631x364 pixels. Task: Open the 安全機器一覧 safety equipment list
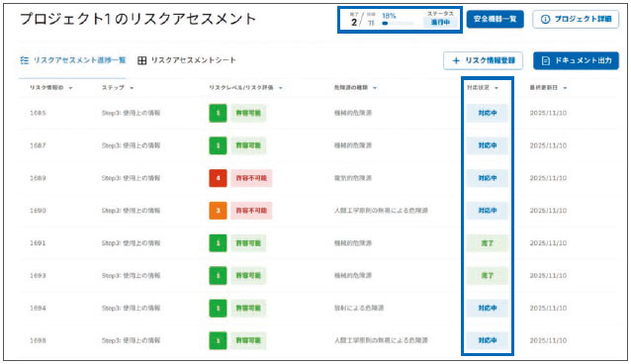click(x=495, y=19)
